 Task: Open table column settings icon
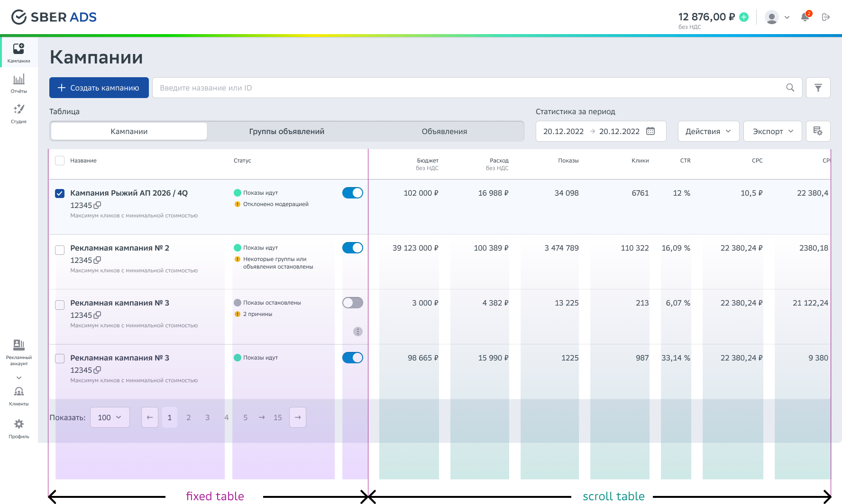[x=818, y=131]
